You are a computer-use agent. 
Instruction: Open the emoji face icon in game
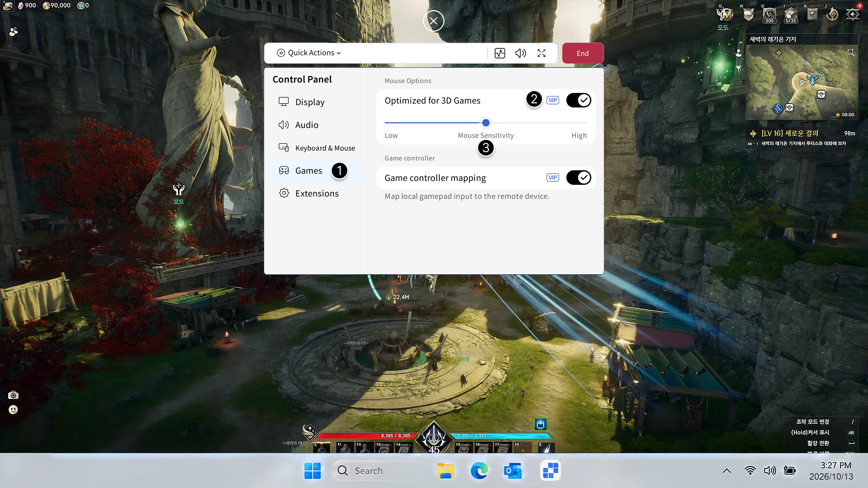(x=13, y=409)
